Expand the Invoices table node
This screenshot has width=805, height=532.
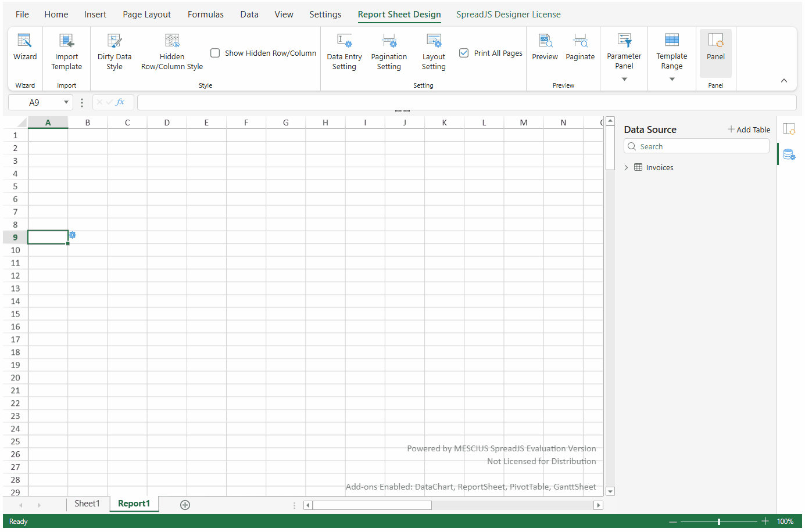(x=626, y=168)
